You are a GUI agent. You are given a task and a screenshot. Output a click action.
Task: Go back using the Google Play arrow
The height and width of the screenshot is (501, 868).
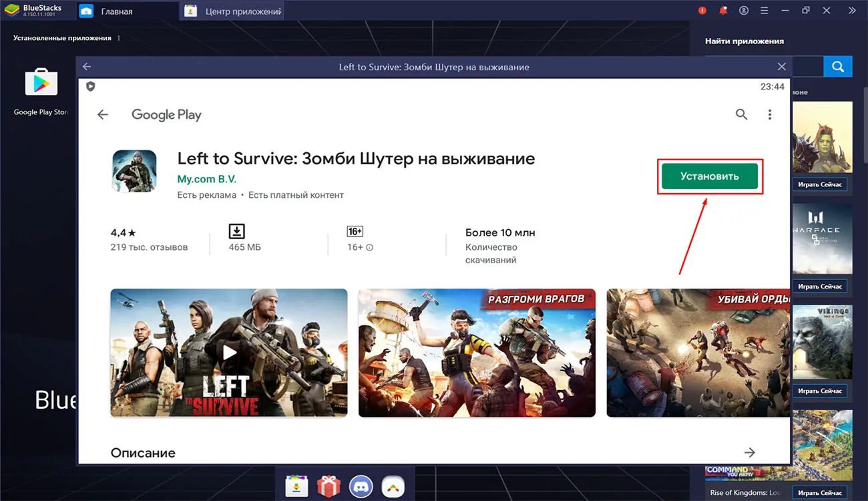(x=103, y=115)
